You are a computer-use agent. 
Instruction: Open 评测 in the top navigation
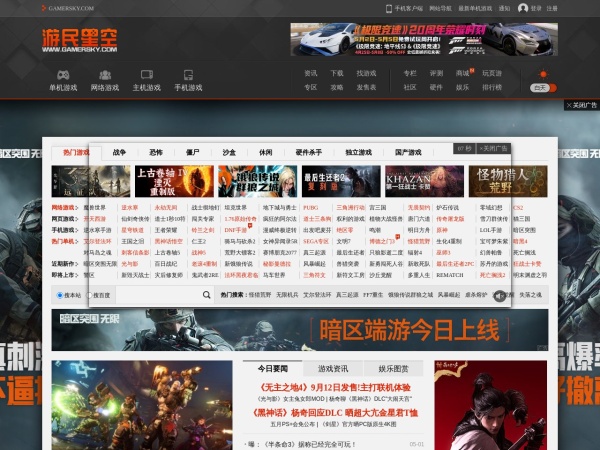point(436,73)
